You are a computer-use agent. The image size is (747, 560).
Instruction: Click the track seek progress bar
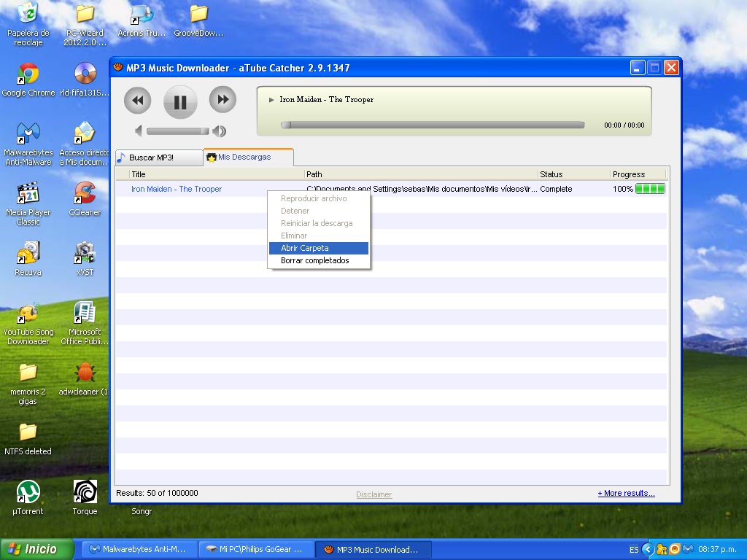pyautogui.click(x=433, y=125)
